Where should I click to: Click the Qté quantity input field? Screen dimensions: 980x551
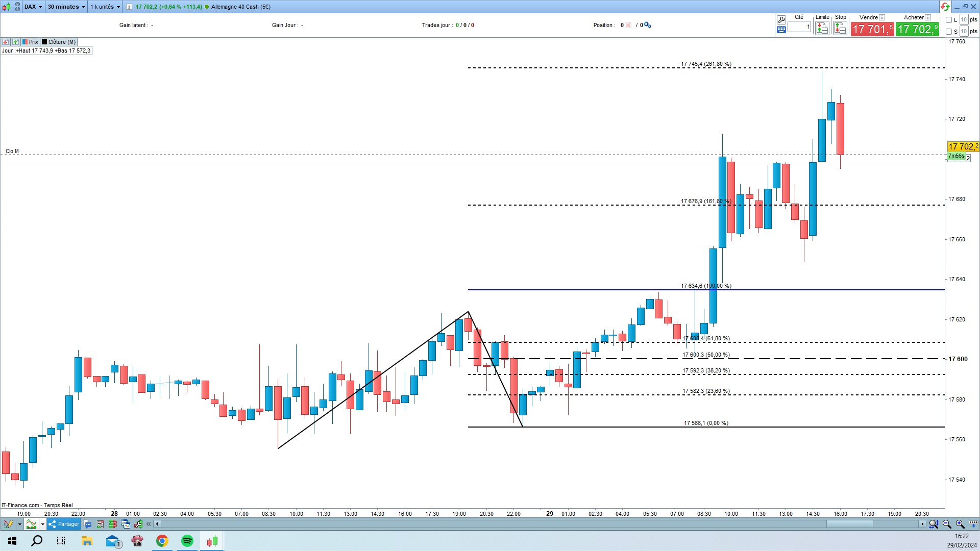point(799,27)
